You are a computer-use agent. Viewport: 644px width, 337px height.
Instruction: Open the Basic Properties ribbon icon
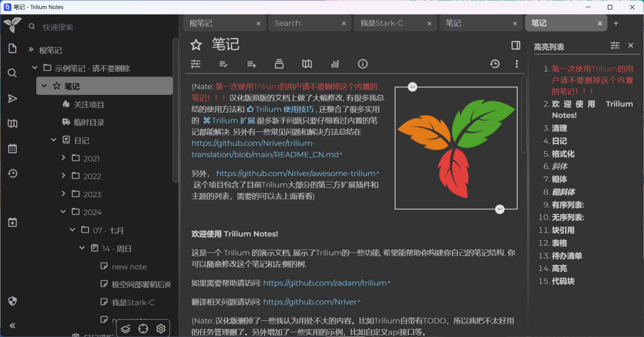coord(196,64)
